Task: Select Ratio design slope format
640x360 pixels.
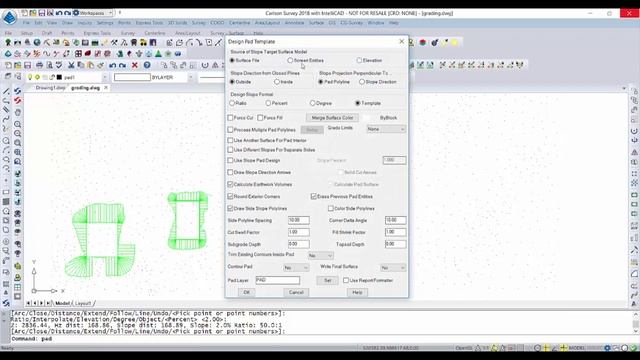Action: (232, 103)
